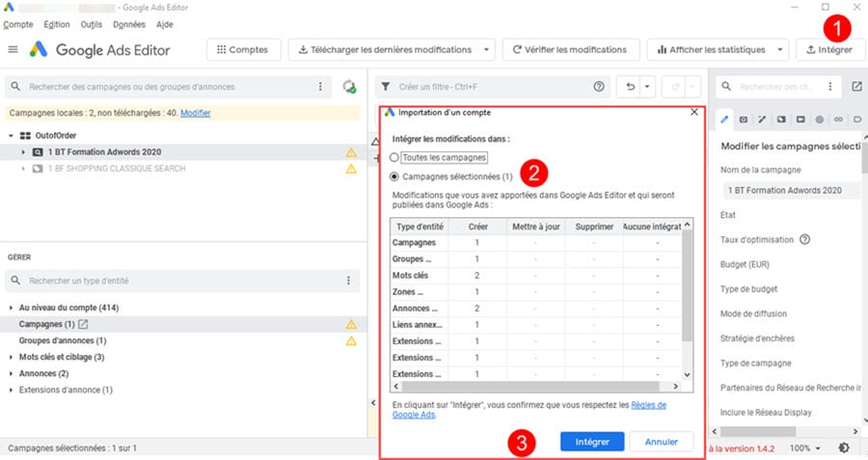Viewport: 868px width, 460px height.
Task: Click the Comptes toolbar button
Action: click(243, 50)
